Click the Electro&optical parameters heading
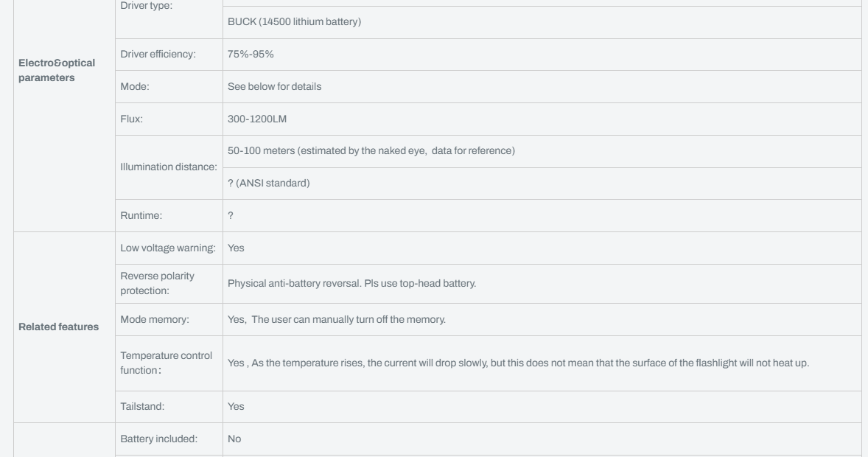Screen dimensions: 868x457 coord(57,70)
